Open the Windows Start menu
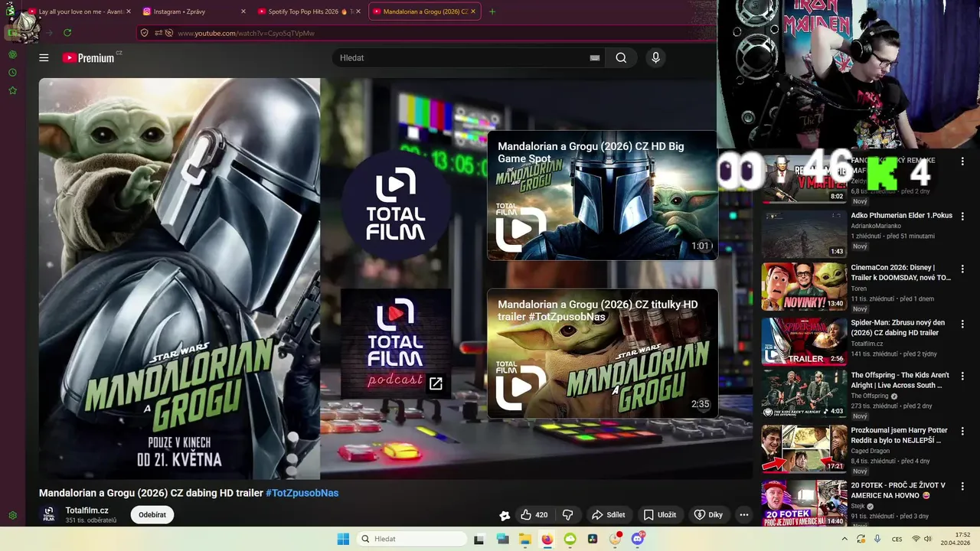Image resolution: width=980 pixels, height=551 pixels. click(x=343, y=539)
